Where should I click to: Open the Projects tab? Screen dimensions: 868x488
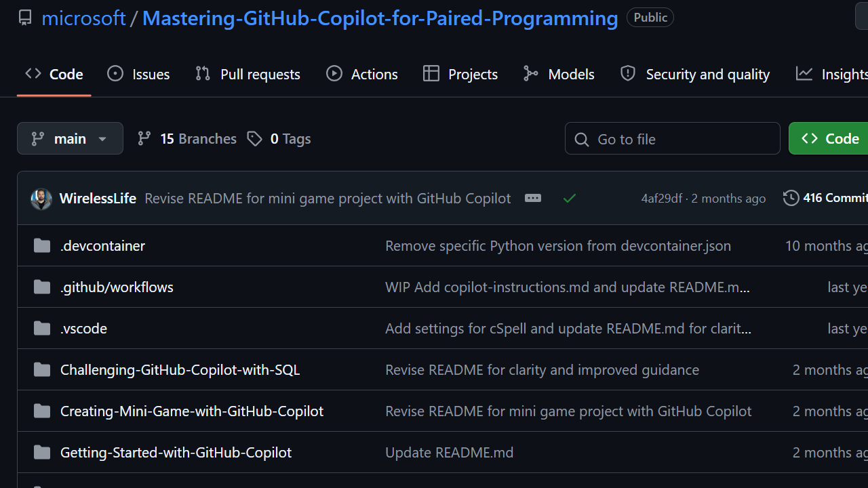pos(460,74)
